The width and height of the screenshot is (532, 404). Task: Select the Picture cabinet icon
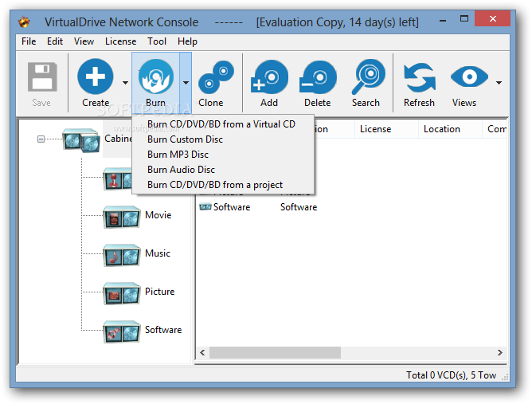coord(122,294)
